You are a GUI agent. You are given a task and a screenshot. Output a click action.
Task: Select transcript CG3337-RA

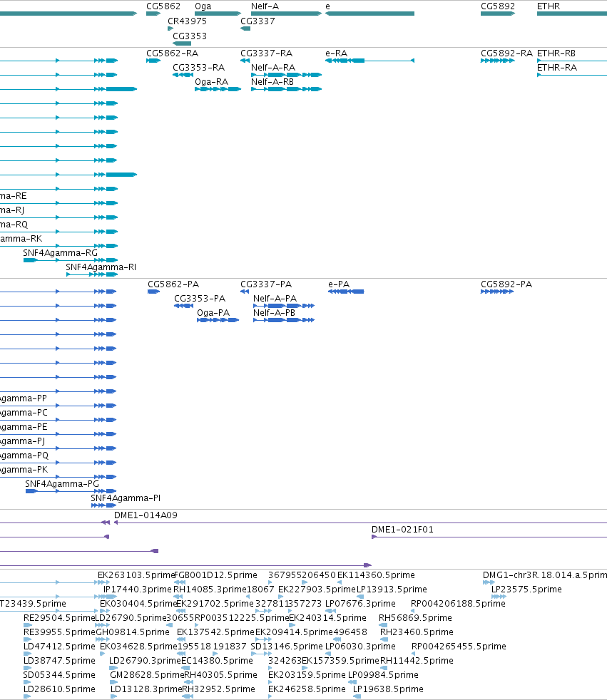[x=267, y=53]
